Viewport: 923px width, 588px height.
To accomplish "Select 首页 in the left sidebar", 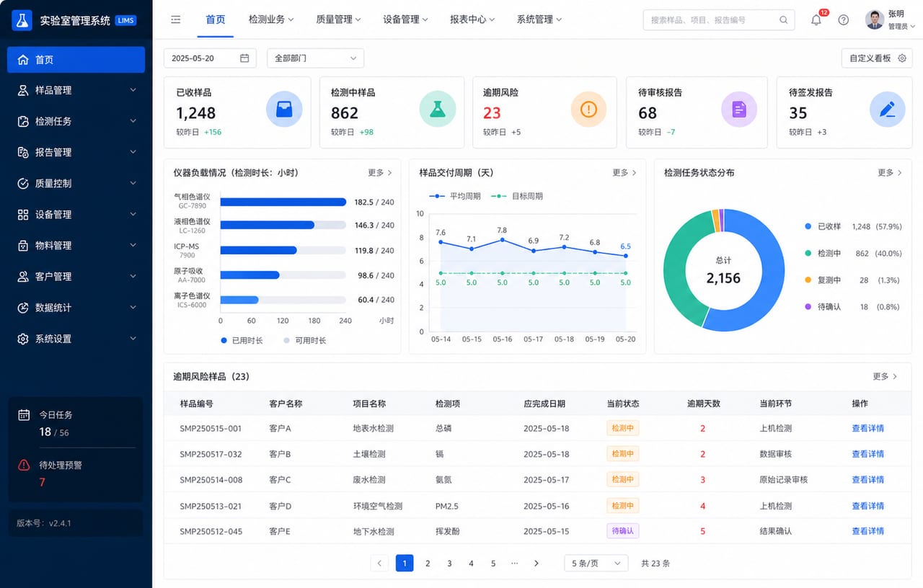I will [76, 60].
